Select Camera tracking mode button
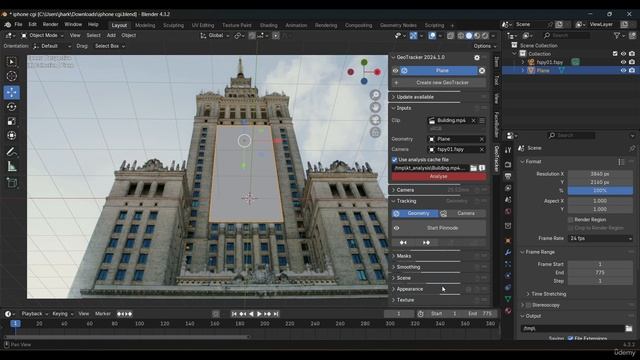 point(462,213)
